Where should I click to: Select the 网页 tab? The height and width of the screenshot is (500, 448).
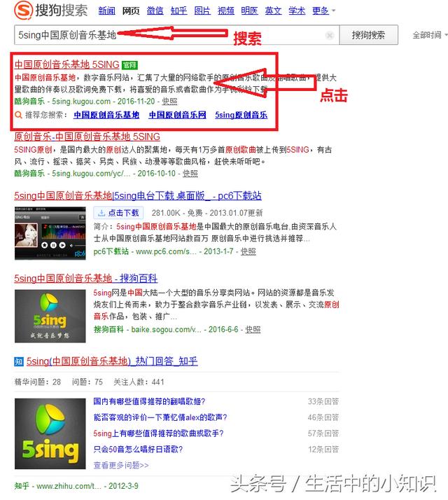131,11
